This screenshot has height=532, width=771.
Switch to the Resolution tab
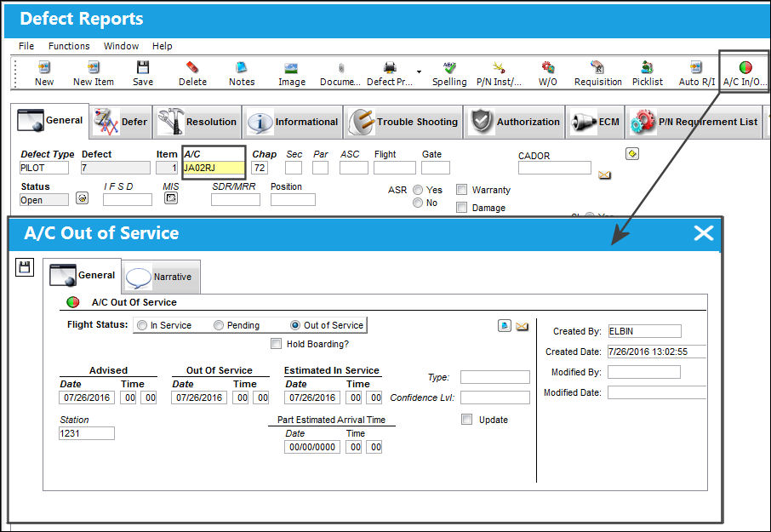pos(197,122)
